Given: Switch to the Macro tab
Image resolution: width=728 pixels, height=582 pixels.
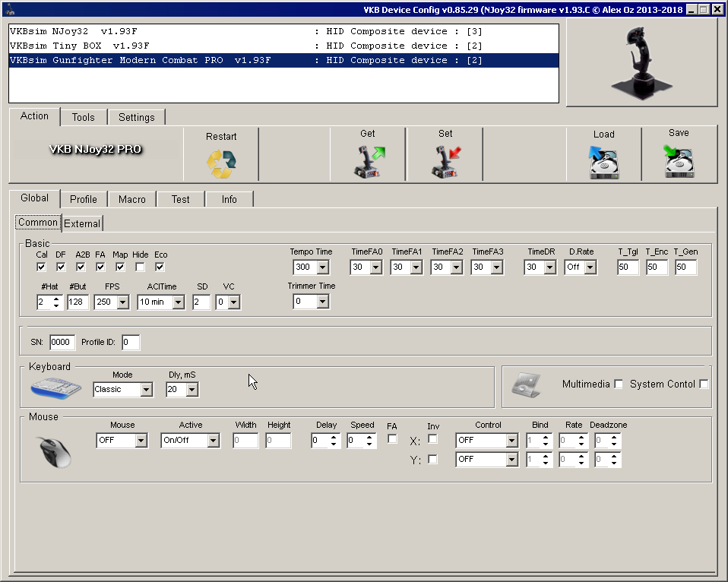Looking at the screenshot, I should click(x=132, y=199).
